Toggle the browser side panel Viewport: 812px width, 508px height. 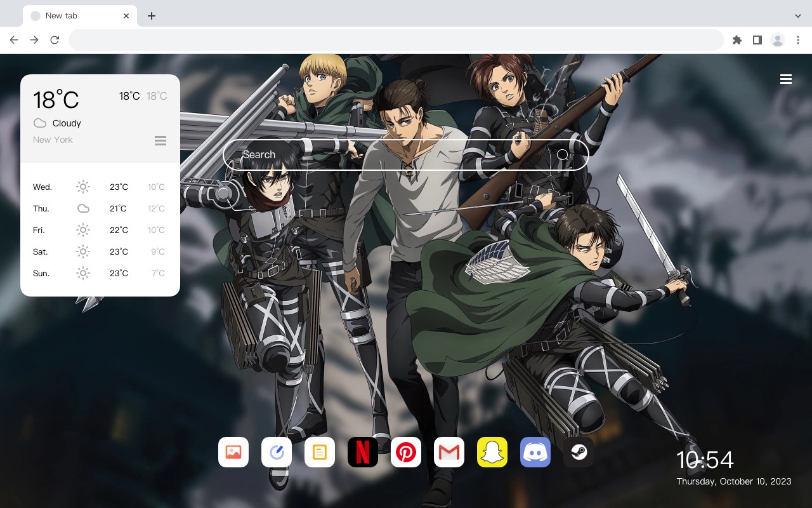(757, 40)
